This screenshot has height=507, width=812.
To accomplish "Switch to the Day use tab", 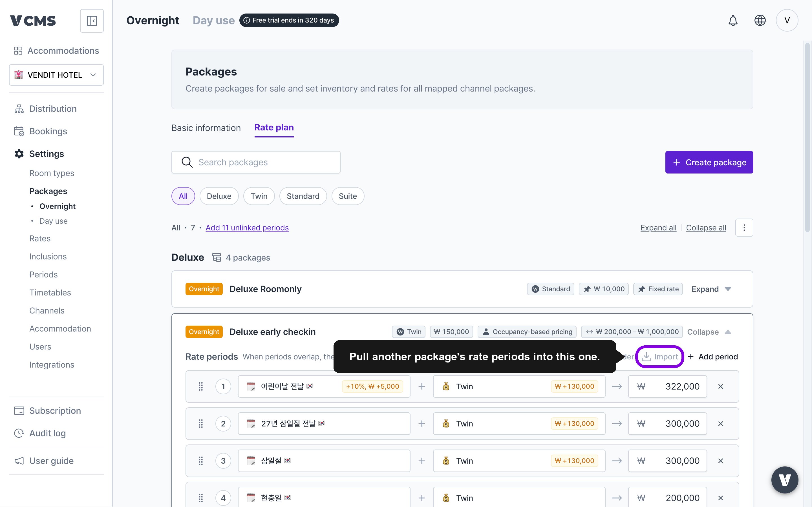I will 214,21.
